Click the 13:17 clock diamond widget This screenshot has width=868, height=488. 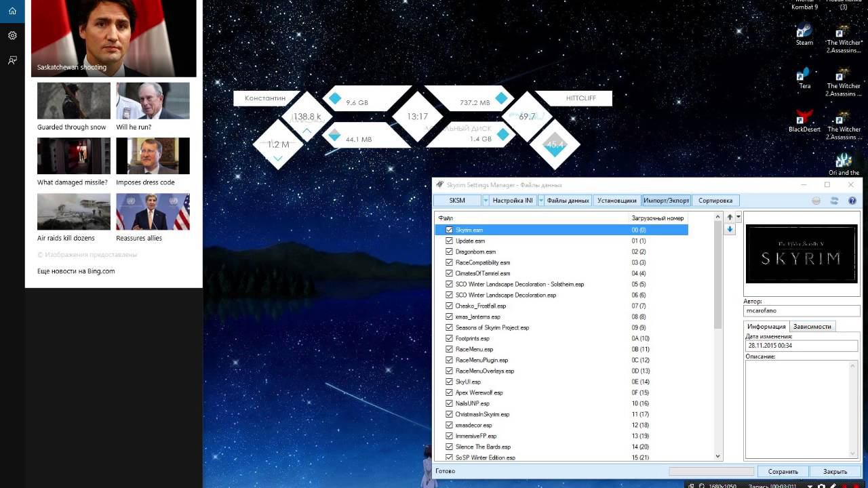(418, 117)
